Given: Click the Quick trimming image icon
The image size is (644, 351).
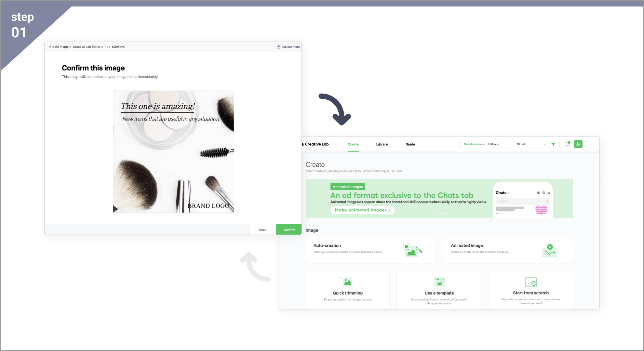Looking at the screenshot, I should tap(347, 281).
